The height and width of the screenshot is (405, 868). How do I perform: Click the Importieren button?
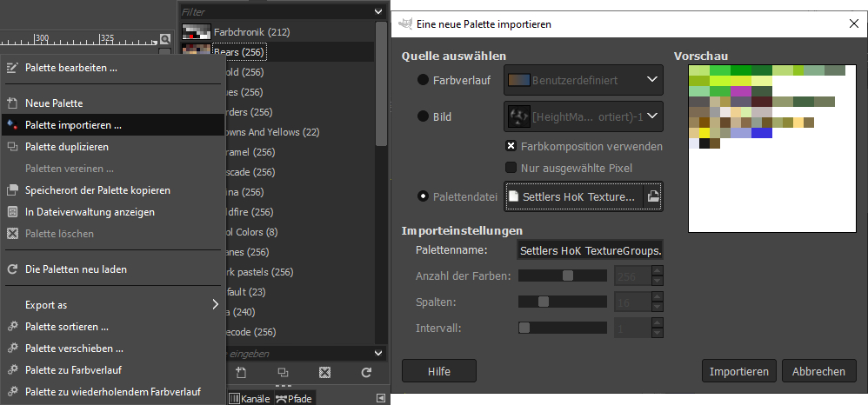tap(738, 371)
